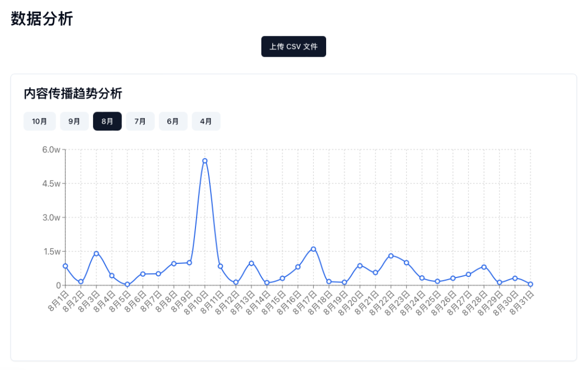Click the 8月1日 x-axis label

[58, 301]
